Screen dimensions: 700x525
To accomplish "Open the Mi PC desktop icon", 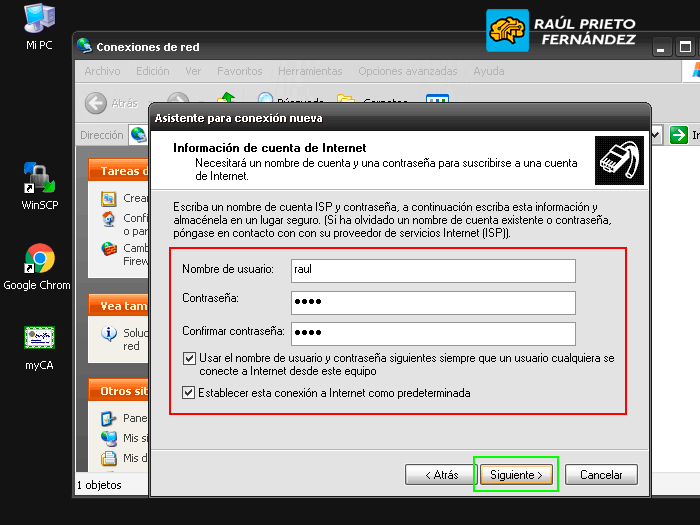I will 39,20.
